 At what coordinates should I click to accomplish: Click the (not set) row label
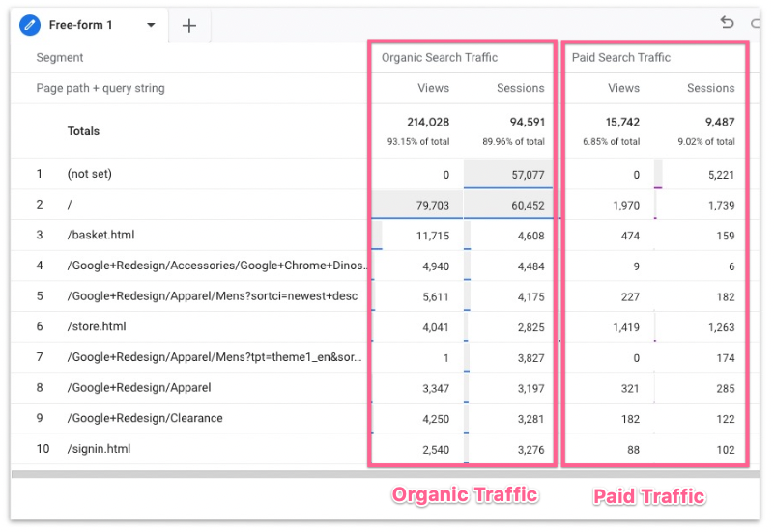91,175
